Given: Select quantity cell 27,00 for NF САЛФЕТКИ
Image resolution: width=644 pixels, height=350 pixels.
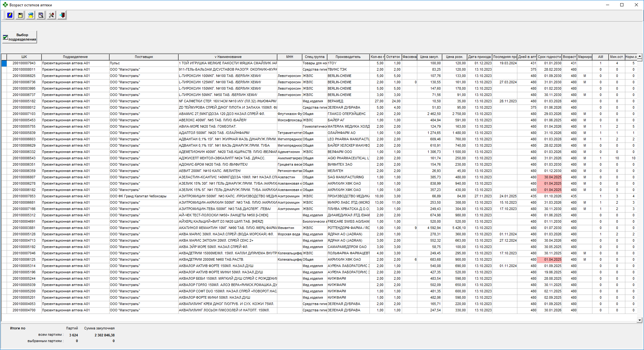Looking at the screenshot, I should coord(377,101).
